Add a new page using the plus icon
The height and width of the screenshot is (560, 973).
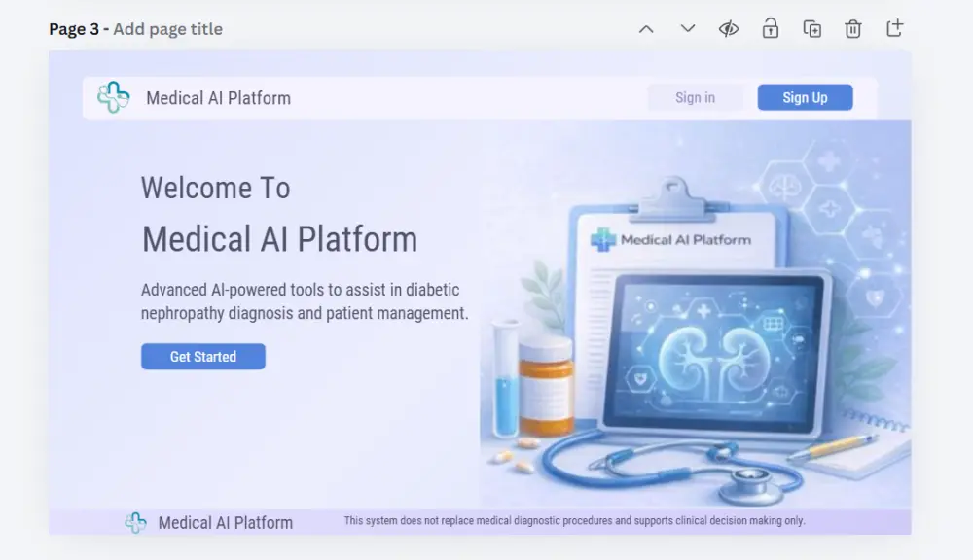pyautogui.click(x=894, y=29)
